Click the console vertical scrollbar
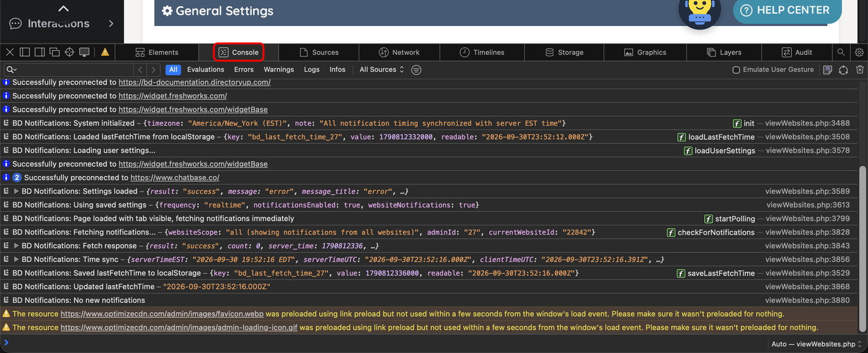 click(862, 248)
